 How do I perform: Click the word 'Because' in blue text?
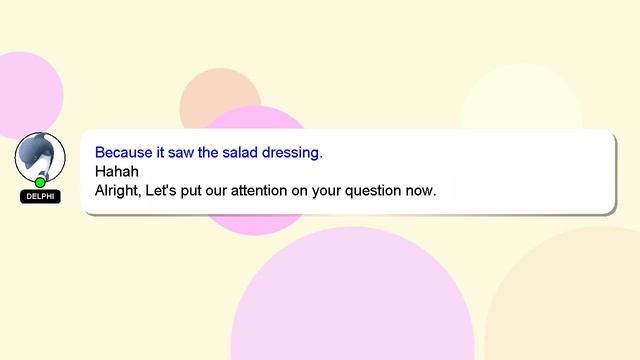click(x=124, y=153)
